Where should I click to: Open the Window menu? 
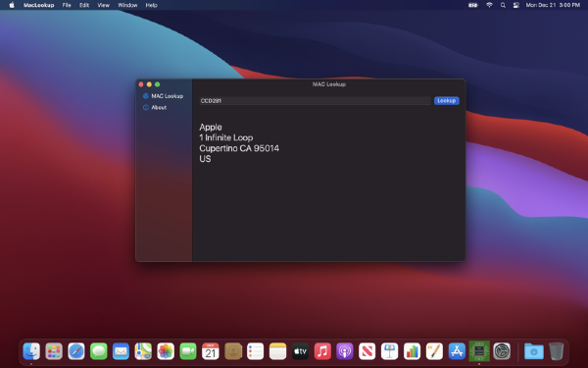coord(127,5)
